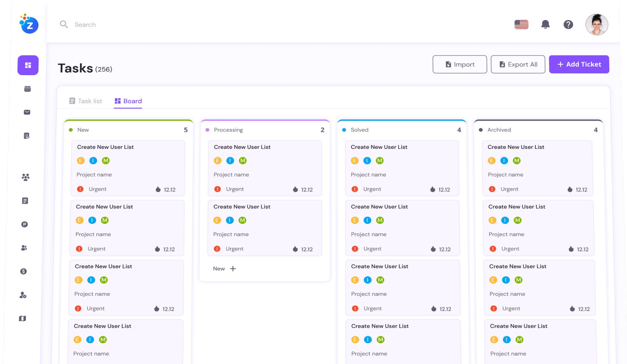Click the Solved column header label
The image size is (627, 364).
[360, 130]
